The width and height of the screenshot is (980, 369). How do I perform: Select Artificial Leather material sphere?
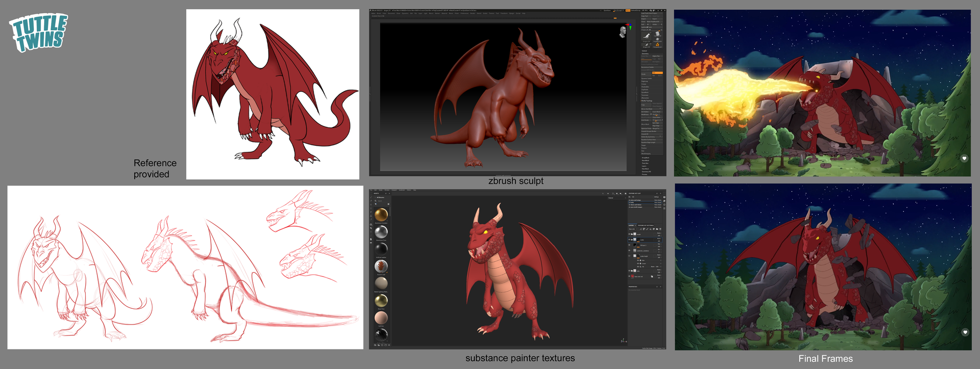point(381,249)
